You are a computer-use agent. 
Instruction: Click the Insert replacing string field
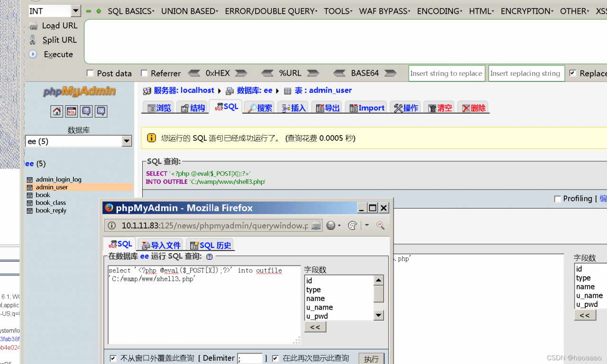point(526,73)
